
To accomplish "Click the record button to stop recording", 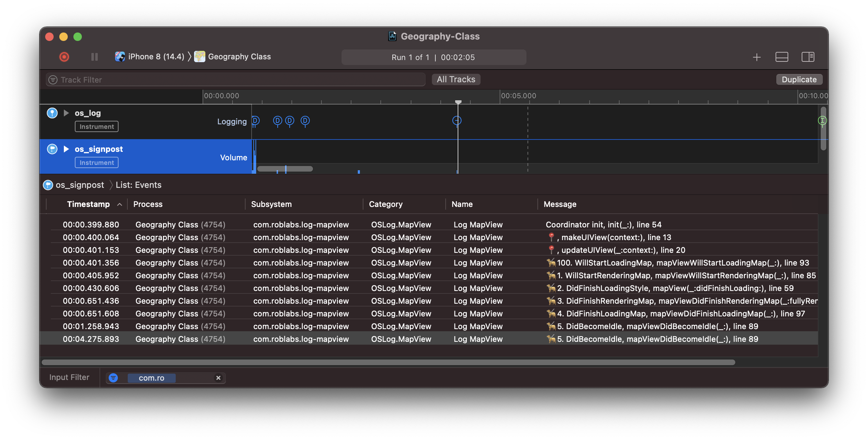I will click(x=64, y=56).
